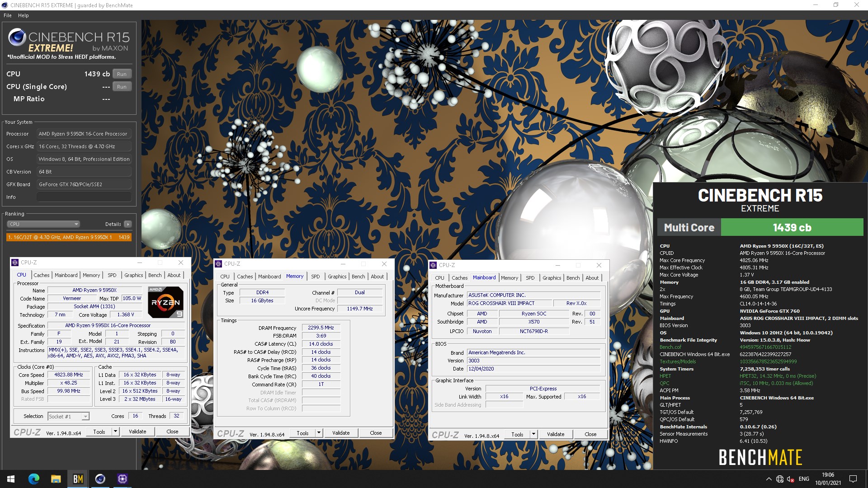The height and width of the screenshot is (488, 868).
Task: Click the CPU-Z memory window title icon
Action: [x=218, y=264]
